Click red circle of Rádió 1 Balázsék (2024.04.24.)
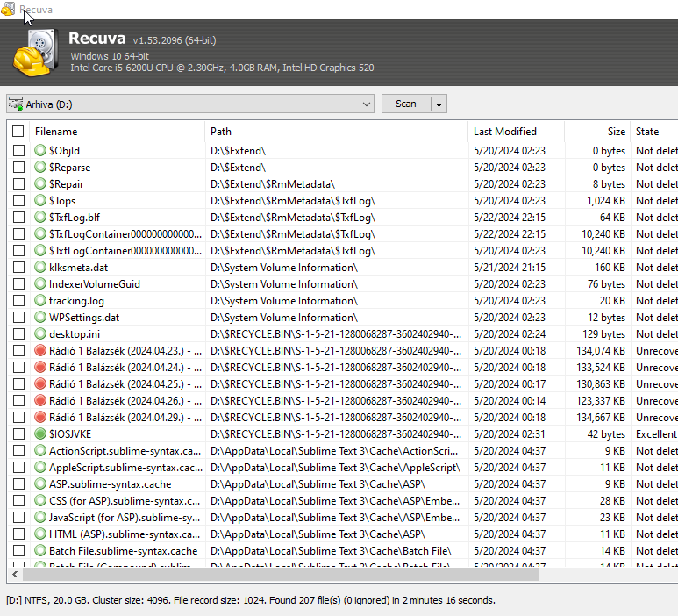Screen dimensions: 678x616 [x=40, y=367]
